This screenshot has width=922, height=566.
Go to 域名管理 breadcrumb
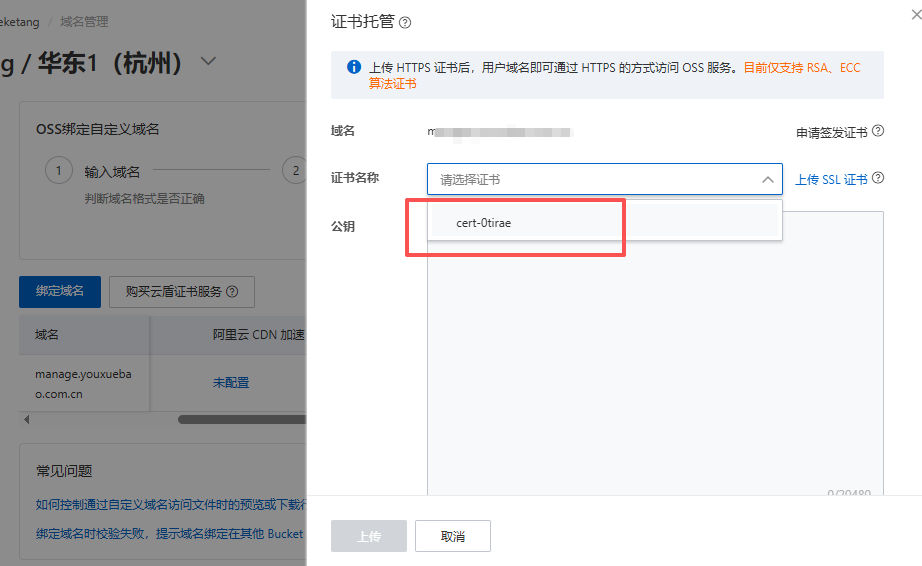[x=85, y=21]
